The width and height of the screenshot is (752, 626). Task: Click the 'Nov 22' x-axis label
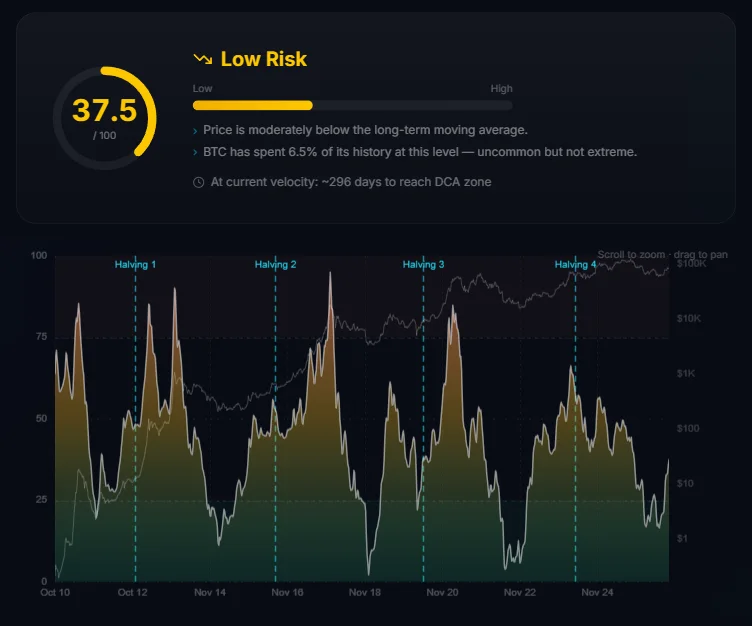pyautogui.click(x=520, y=592)
